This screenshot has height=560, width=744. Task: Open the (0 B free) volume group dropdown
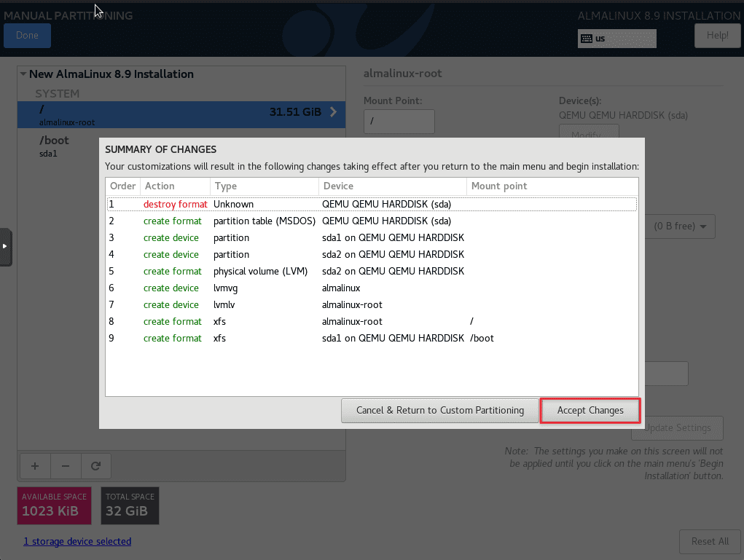click(x=680, y=226)
